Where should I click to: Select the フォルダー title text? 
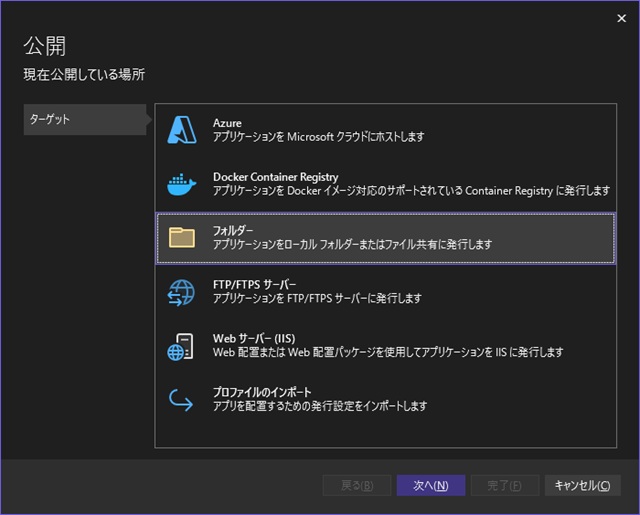(233, 231)
